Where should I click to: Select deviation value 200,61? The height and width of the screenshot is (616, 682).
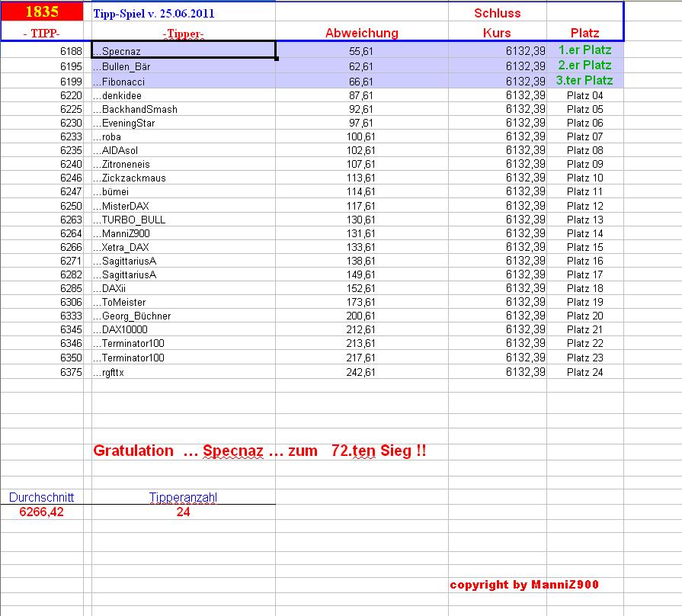(360, 316)
